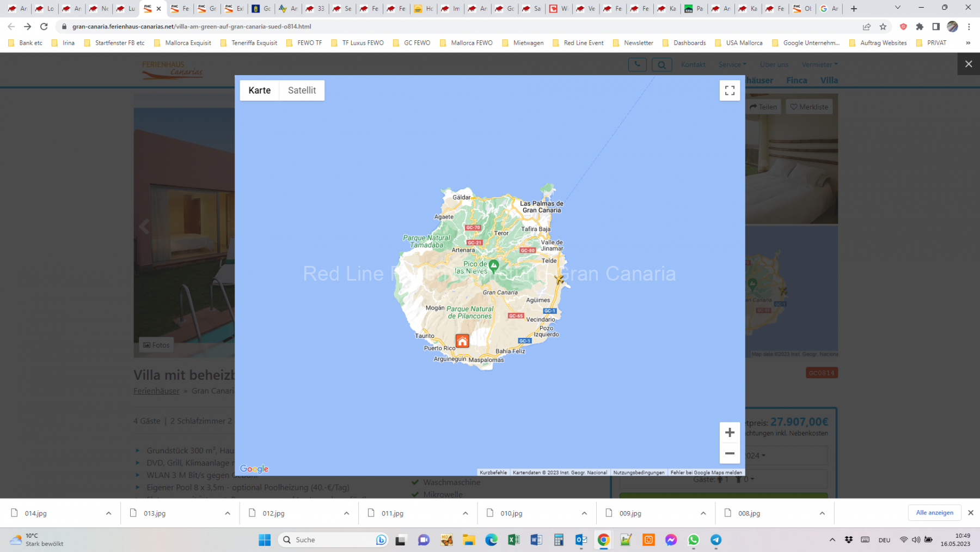Viewport: 980px width, 552px height.
Task: Click the orange house marker on map
Action: pos(462,341)
